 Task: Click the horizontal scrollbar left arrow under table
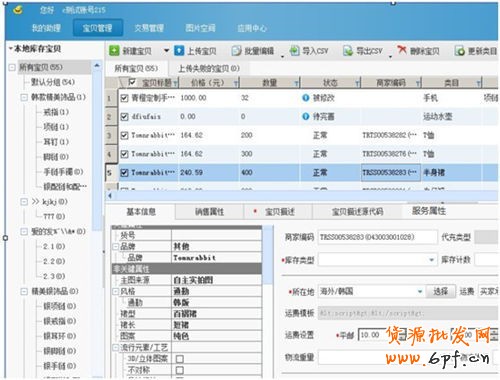[x=110, y=196]
